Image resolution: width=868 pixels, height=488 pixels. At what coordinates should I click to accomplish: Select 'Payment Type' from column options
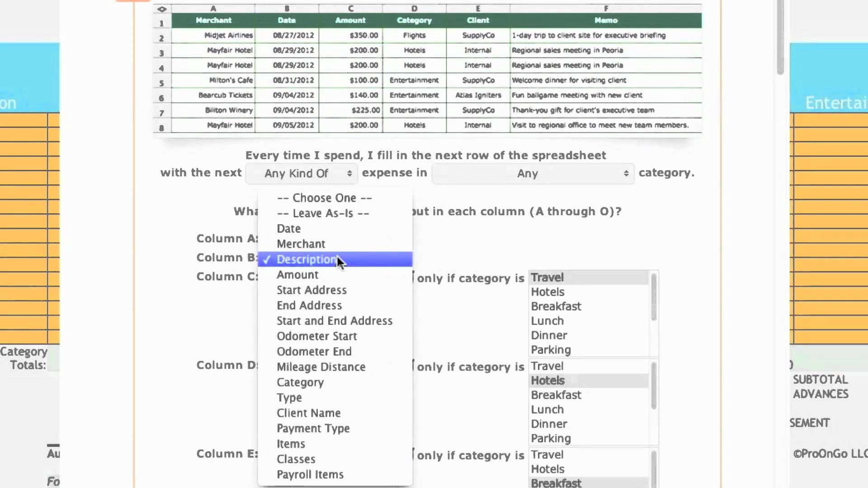pos(313,428)
